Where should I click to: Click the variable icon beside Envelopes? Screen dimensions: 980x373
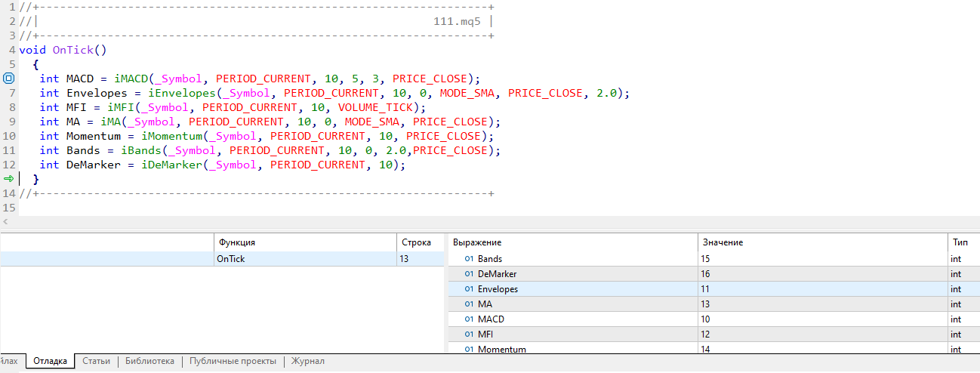[468, 288]
